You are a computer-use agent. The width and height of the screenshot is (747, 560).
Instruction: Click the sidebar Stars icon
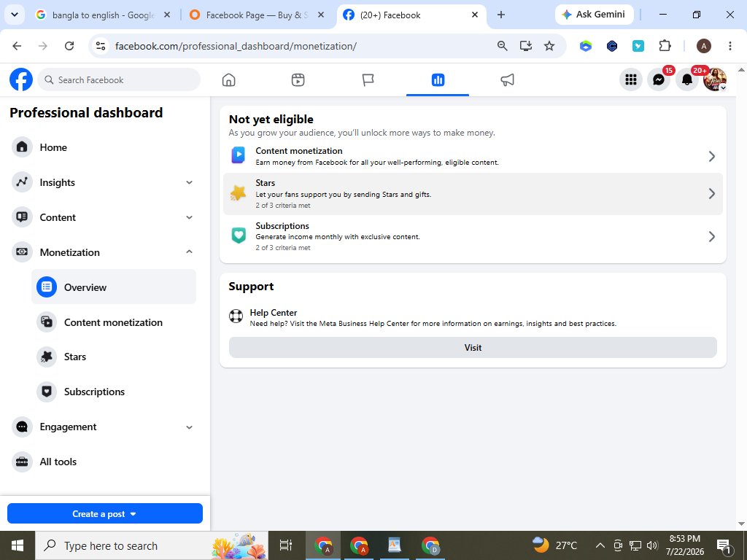pos(47,357)
